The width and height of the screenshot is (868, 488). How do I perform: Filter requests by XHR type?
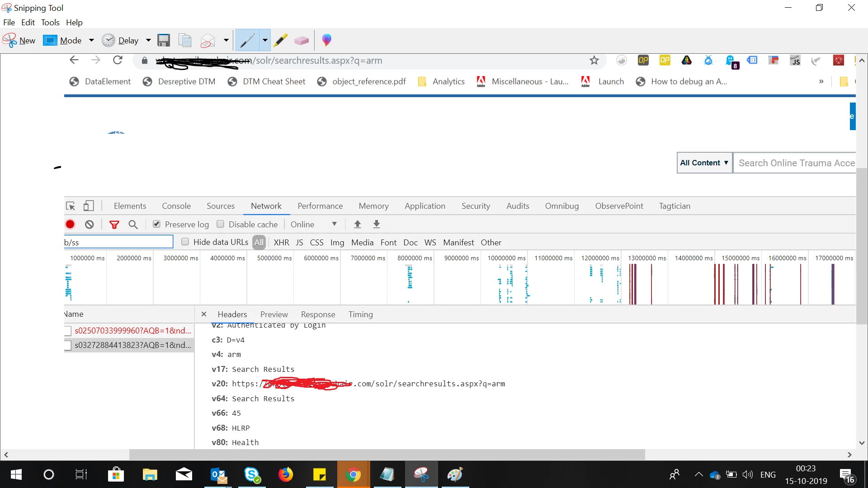pos(281,243)
